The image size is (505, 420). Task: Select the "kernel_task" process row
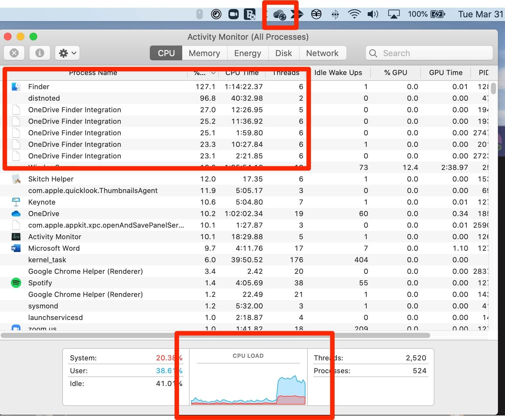pyautogui.click(x=244, y=260)
